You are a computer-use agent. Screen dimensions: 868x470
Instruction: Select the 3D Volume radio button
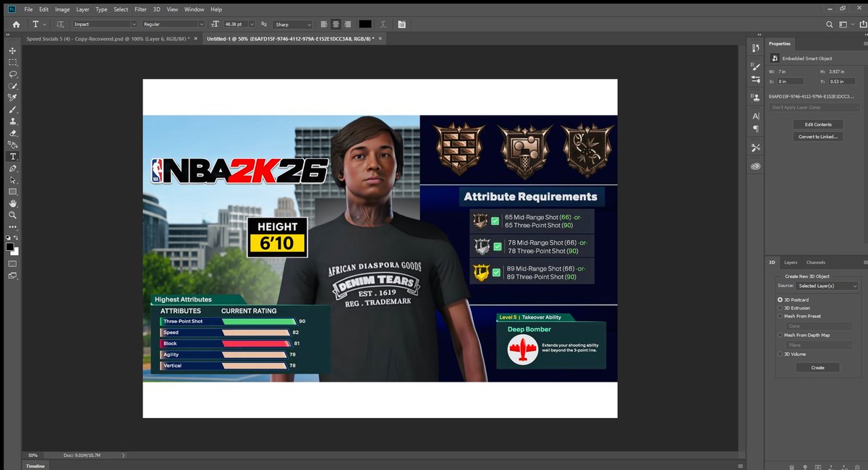tap(780, 354)
